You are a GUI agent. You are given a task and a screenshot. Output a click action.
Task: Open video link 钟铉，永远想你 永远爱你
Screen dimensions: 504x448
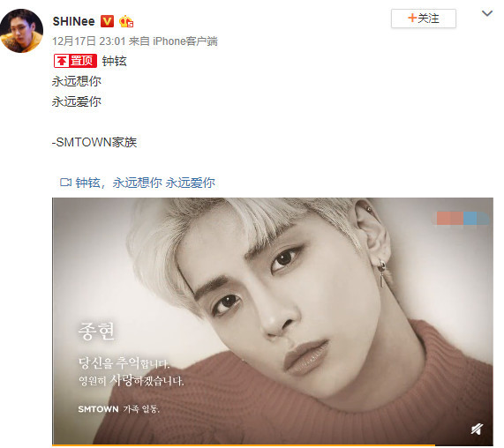pyautogui.click(x=145, y=183)
